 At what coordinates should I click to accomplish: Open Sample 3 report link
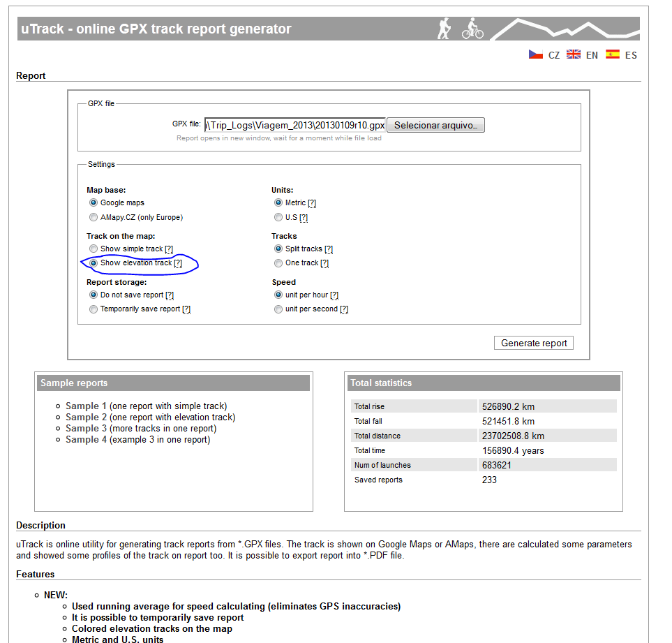coord(87,428)
